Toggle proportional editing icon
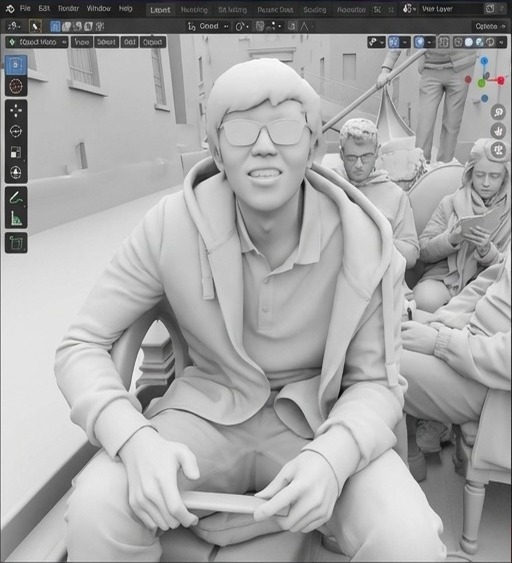The image size is (512, 563). click(292, 26)
